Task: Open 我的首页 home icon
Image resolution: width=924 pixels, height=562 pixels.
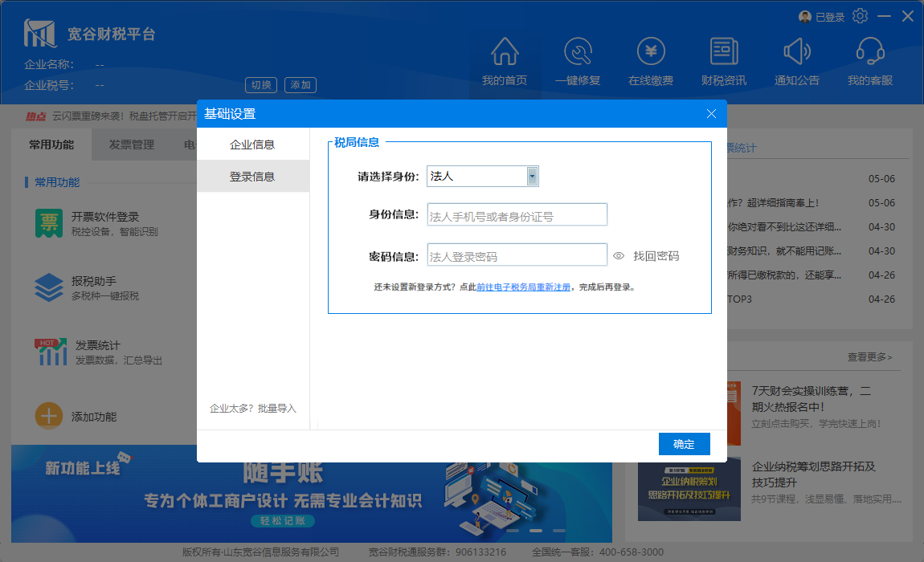Action: click(505, 52)
